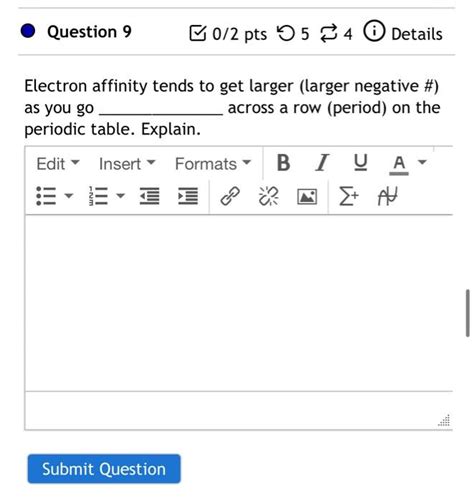Toggle bulleted list formatting
The width and height of the screenshot is (474, 501).
pyautogui.click(x=46, y=196)
